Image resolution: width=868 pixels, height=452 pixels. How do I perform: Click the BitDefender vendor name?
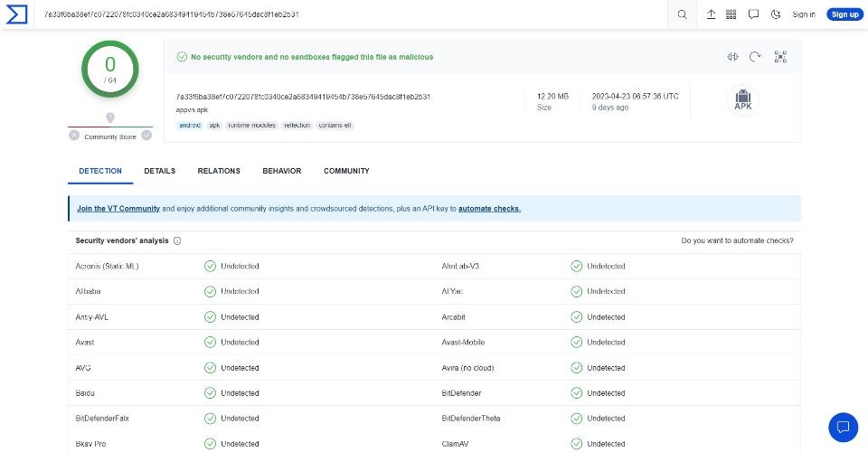[x=461, y=393]
